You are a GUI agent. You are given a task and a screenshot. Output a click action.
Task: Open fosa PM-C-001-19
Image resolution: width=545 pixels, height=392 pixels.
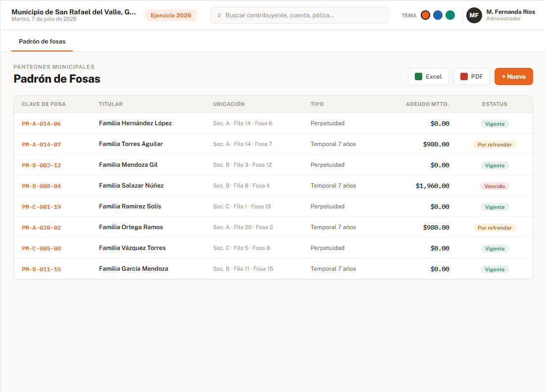pos(42,207)
